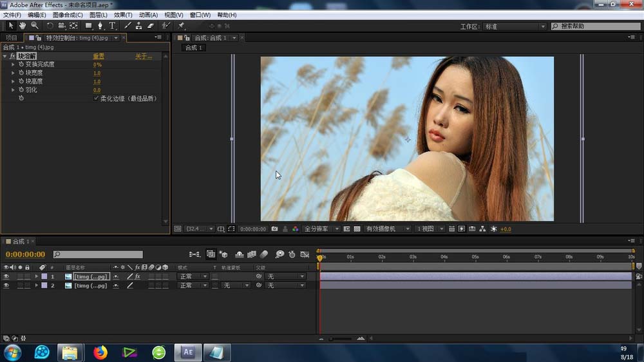This screenshot has width=644, height=362.
Task: Open the 有效摄像机 camera dropdown
Action: click(388, 229)
